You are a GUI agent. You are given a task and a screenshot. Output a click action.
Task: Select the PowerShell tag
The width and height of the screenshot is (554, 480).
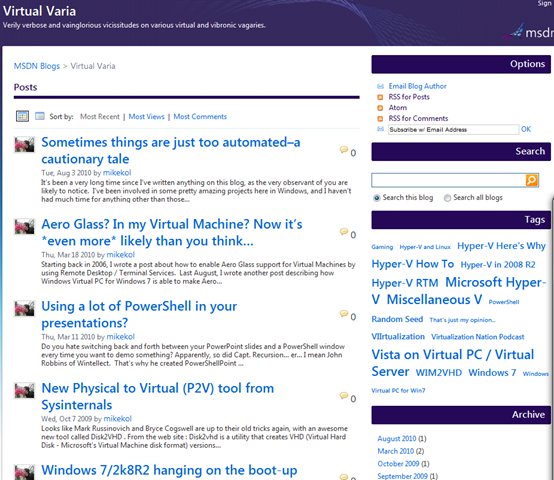point(504,302)
